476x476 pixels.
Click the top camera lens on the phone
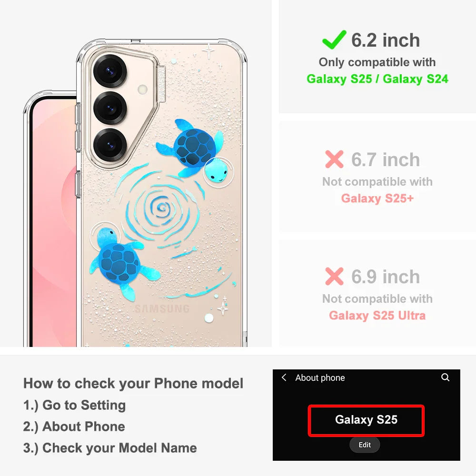point(109,71)
